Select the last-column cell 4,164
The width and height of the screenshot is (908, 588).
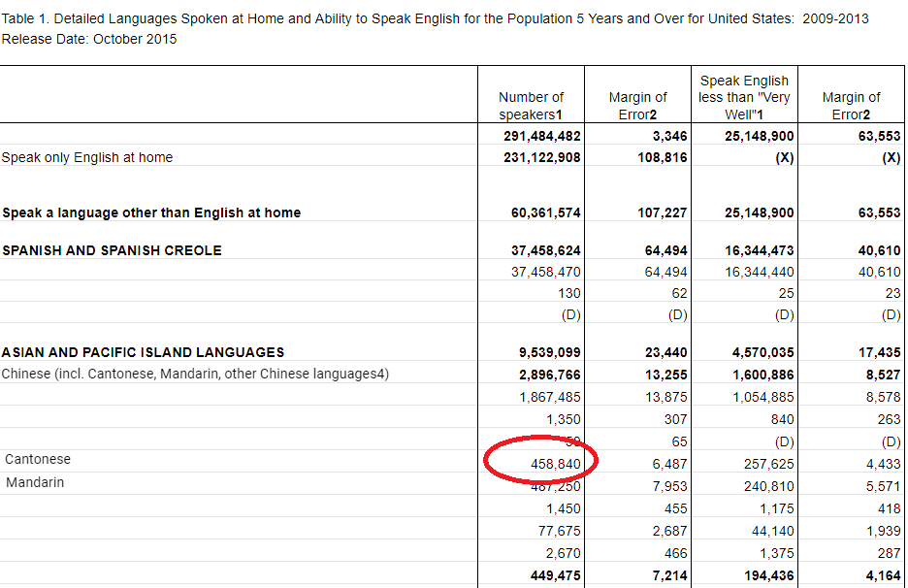tap(883, 575)
